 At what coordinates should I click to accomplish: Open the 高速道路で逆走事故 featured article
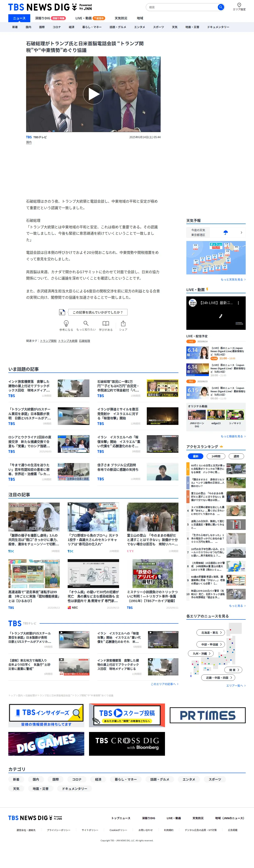point(34,584)
